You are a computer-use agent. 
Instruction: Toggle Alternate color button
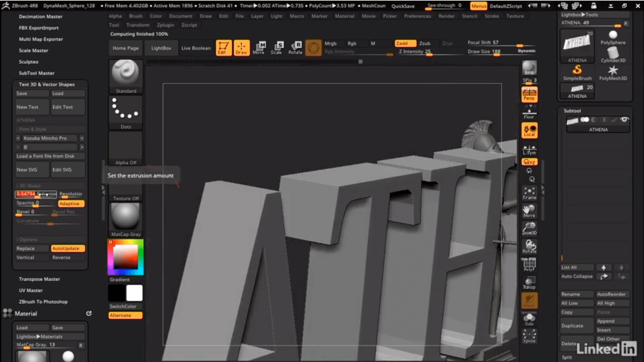(x=125, y=315)
